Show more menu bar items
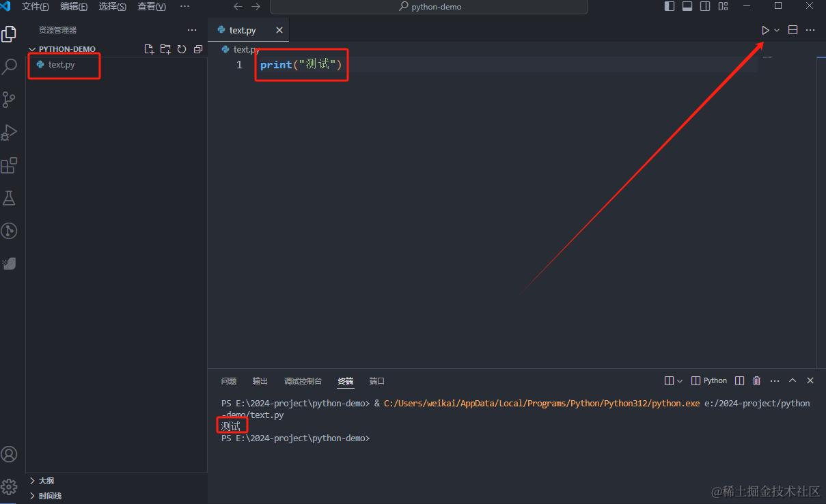The height and width of the screenshot is (504, 826). [x=184, y=6]
